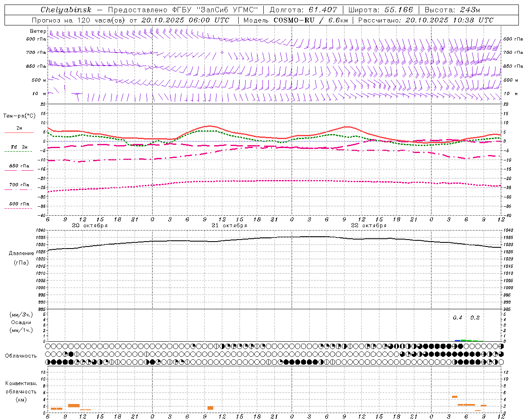The height and width of the screenshot is (420, 525).
Task: Click the 500 гПа temperature legend entry
Action: pos(19,204)
